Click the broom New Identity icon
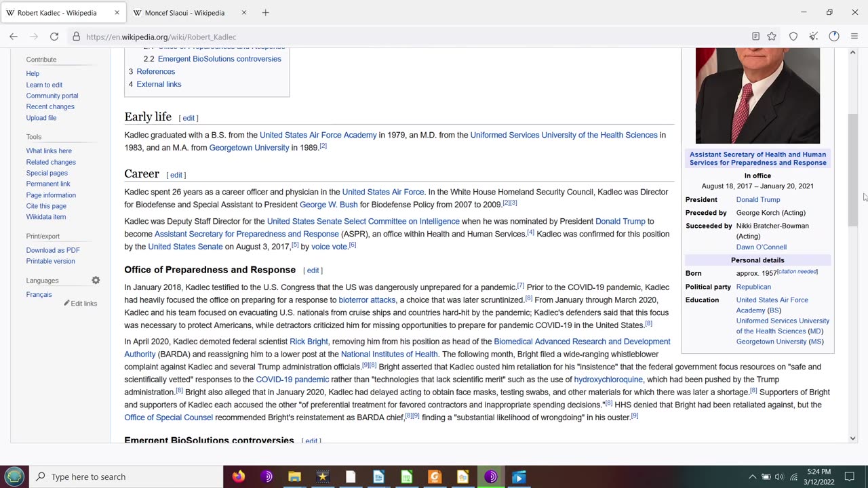 tap(814, 37)
